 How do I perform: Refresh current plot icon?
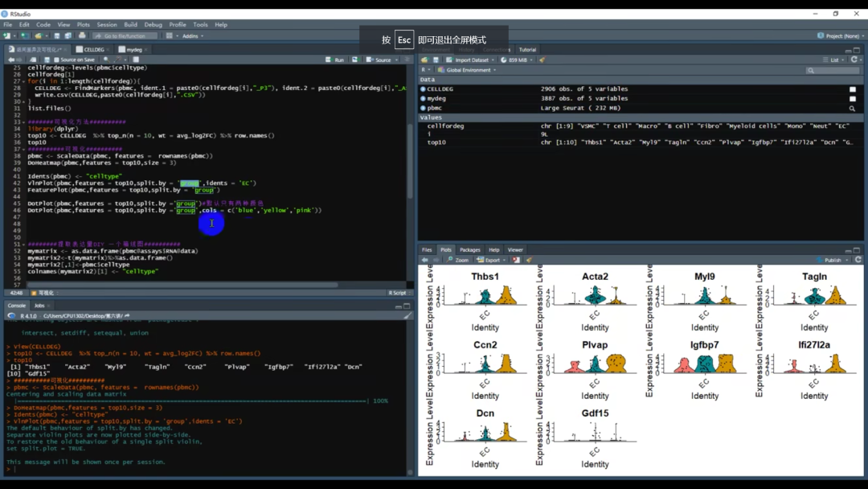click(x=858, y=259)
